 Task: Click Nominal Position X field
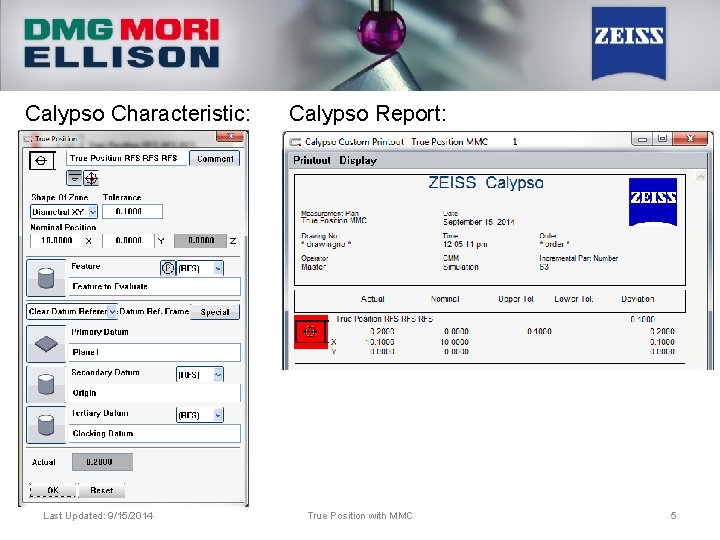[x=56, y=240]
